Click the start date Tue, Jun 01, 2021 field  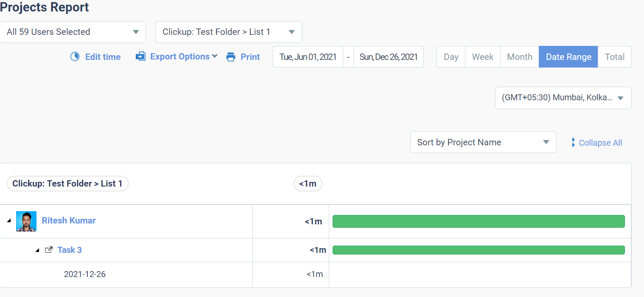(308, 57)
